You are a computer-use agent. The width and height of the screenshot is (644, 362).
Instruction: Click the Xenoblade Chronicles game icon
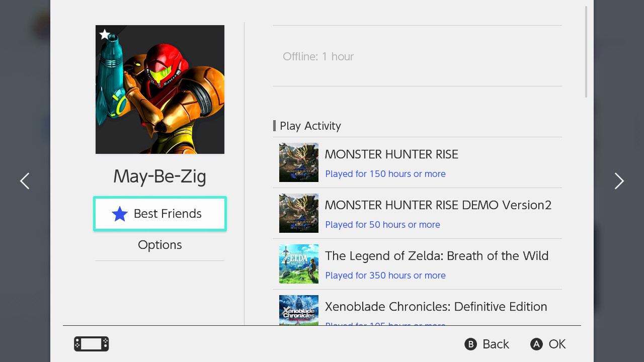coord(299,310)
